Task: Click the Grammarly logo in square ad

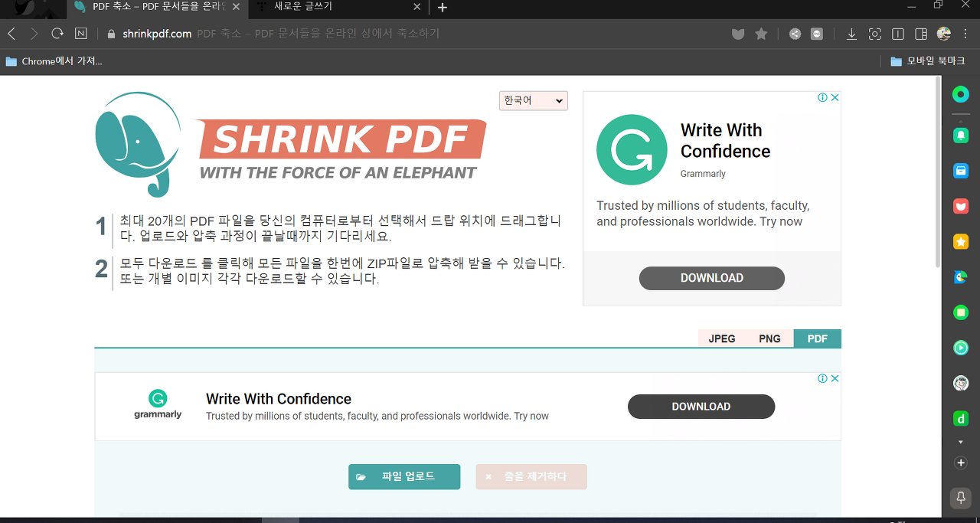Action: coord(632,149)
